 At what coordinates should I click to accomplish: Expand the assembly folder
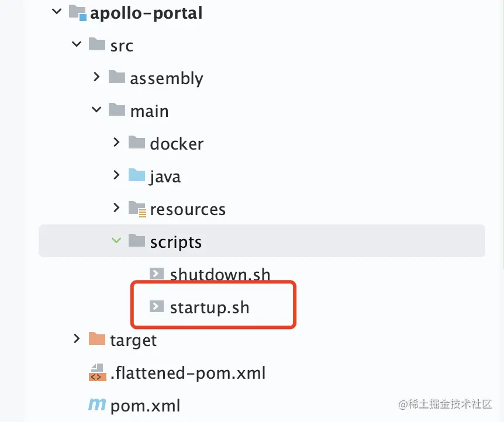(97, 77)
